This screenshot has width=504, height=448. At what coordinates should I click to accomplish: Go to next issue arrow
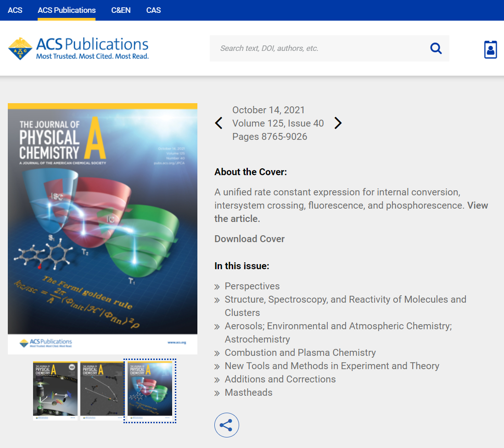[338, 123]
